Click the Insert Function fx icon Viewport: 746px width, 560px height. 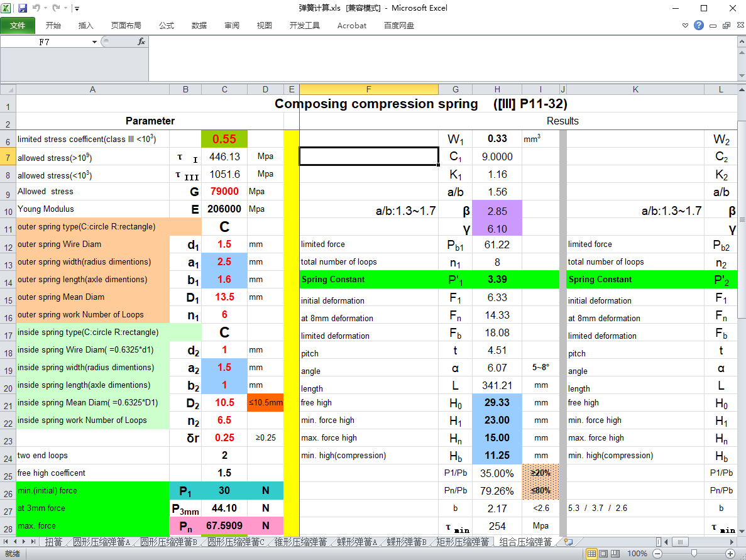[x=141, y=42]
